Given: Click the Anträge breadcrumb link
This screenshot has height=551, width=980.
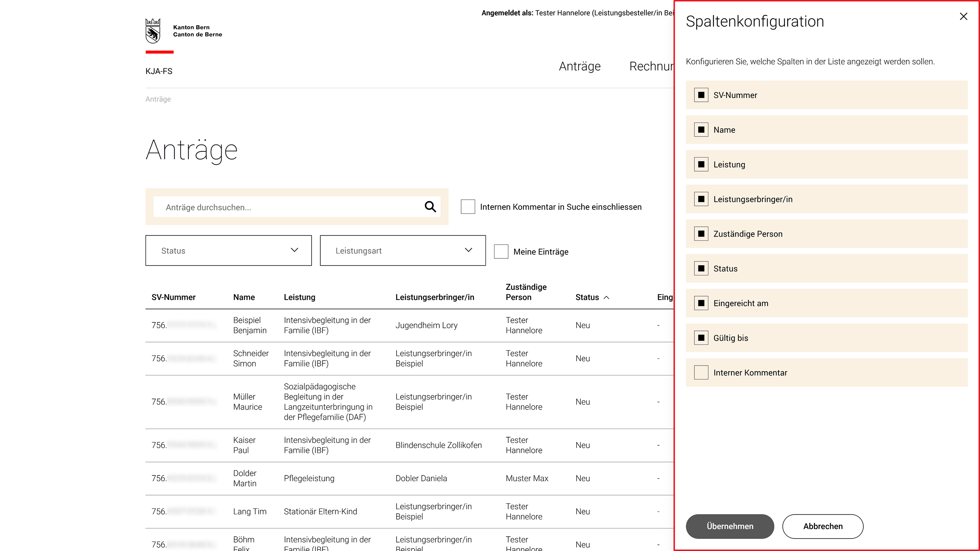Looking at the screenshot, I should click(x=158, y=99).
